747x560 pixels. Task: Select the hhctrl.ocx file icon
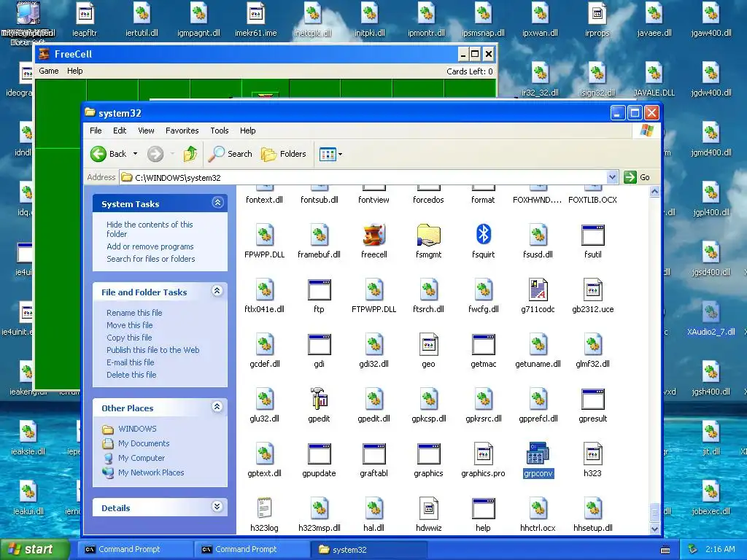[538, 509]
